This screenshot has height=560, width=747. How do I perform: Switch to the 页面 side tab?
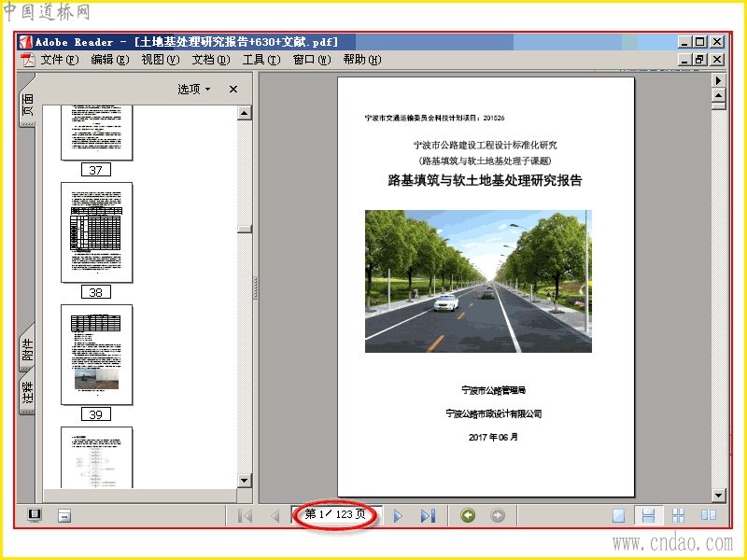28,104
